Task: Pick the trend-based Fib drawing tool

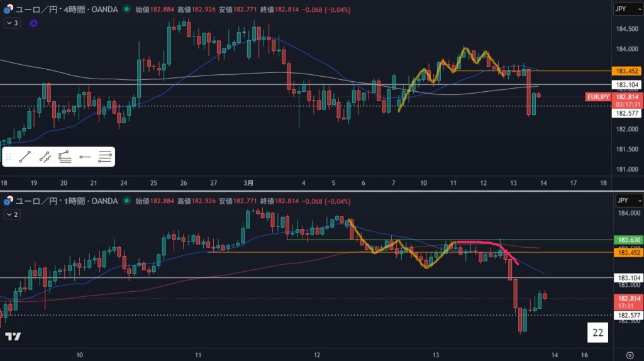Action: click(x=65, y=157)
